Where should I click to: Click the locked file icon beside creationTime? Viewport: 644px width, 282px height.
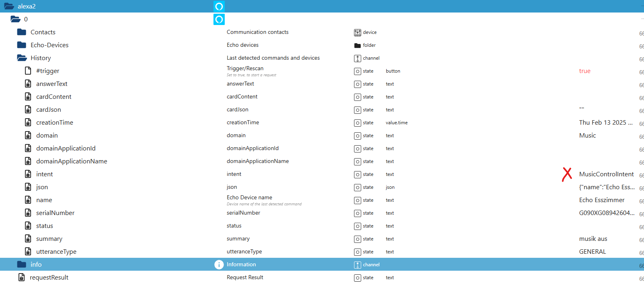click(x=28, y=122)
